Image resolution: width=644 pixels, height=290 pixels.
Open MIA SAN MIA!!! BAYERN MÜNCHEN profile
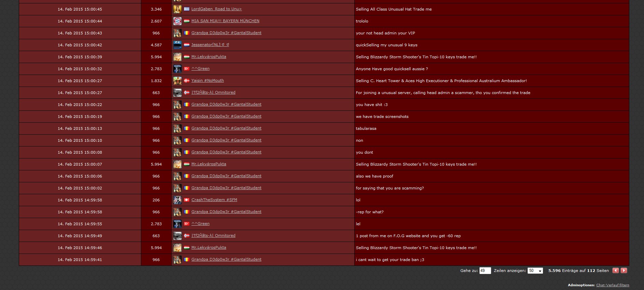point(225,21)
